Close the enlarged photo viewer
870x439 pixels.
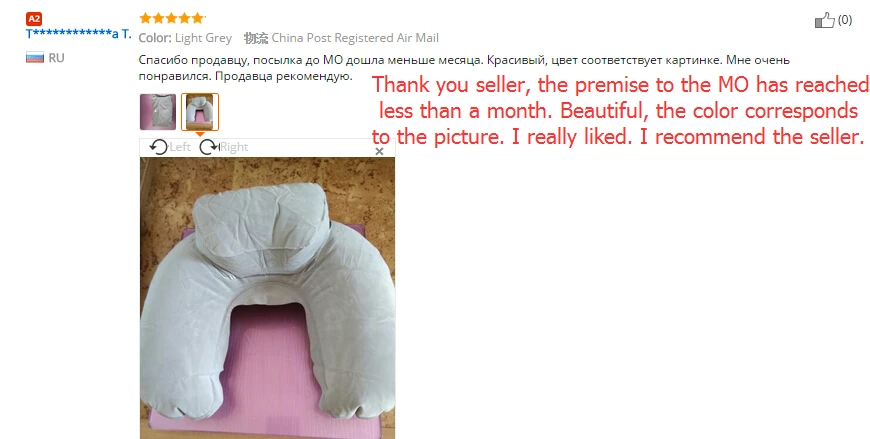(380, 151)
